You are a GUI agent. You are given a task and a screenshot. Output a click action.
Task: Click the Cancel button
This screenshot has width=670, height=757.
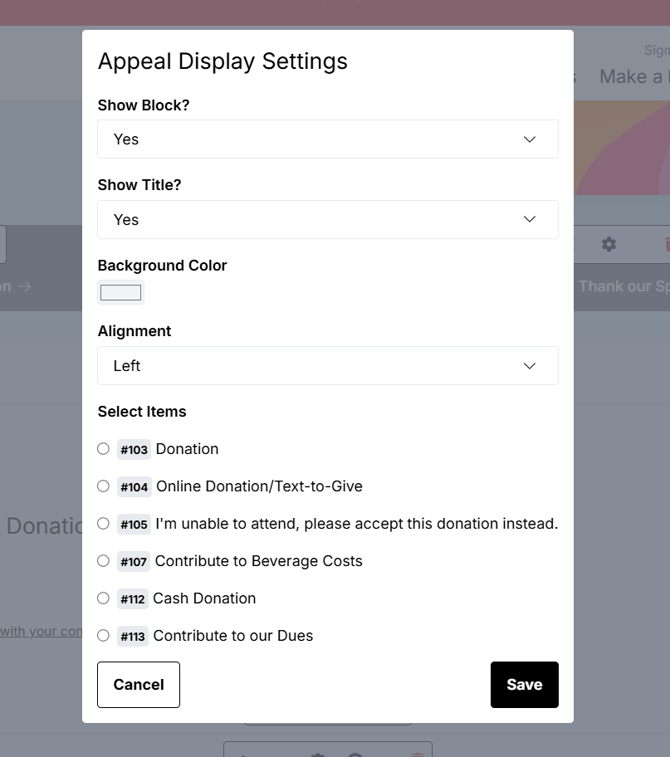click(139, 685)
